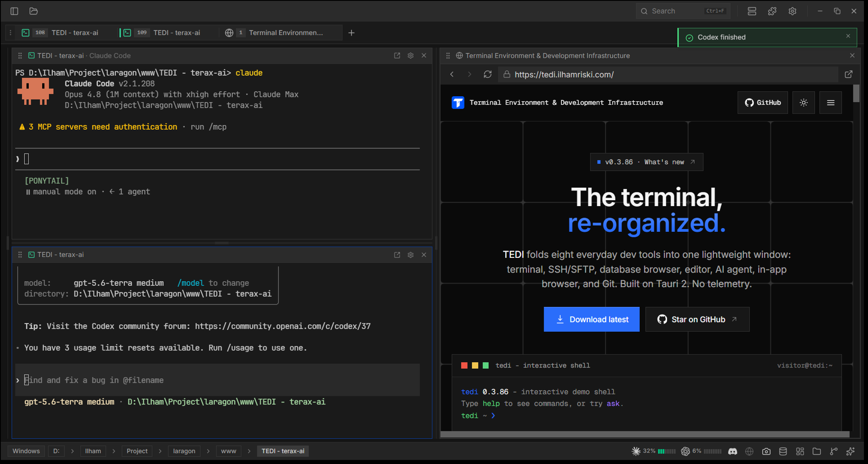The height and width of the screenshot is (464, 868).
Task: Close the lower TEDI - terax-ai pane
Action: click(x=424, y=255)
